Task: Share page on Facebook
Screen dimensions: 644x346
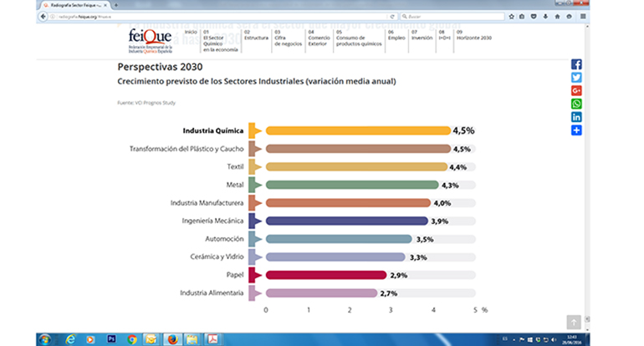Action: point(576,64)
